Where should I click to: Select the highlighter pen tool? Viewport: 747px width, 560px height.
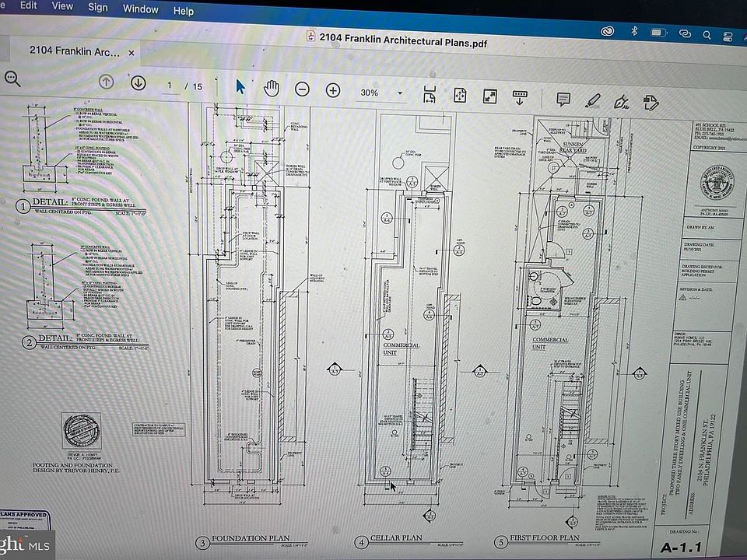(x=592, y=100)
